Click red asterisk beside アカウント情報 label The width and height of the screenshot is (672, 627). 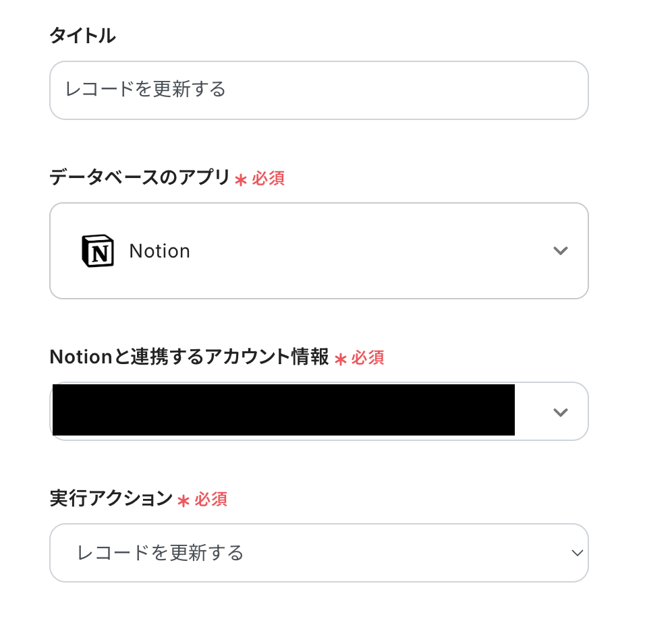(340, 359)
